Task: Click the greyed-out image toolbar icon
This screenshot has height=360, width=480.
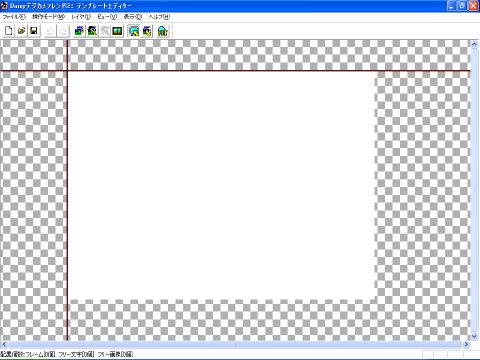Action: pyautogui.click(x=105, y=31)
